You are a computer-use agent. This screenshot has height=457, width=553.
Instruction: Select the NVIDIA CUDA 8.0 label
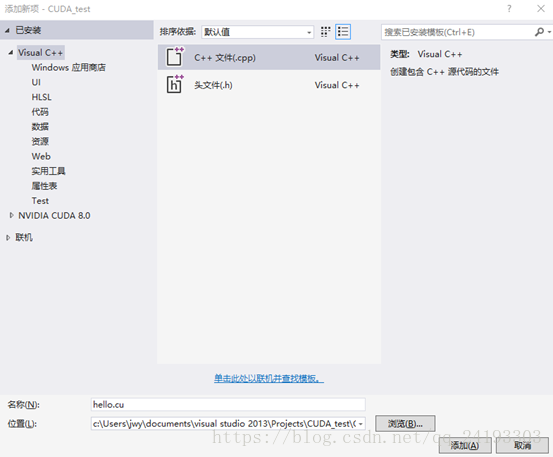tap(54, 215)
